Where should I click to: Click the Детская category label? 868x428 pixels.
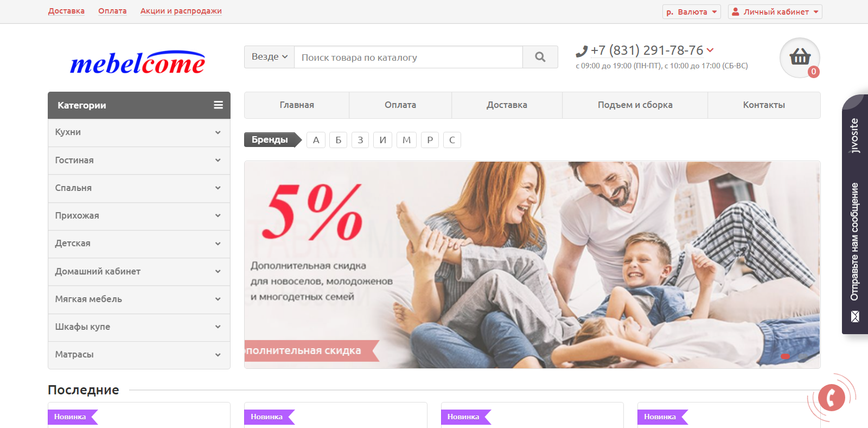pyautogui.click(x=73, y=244)
